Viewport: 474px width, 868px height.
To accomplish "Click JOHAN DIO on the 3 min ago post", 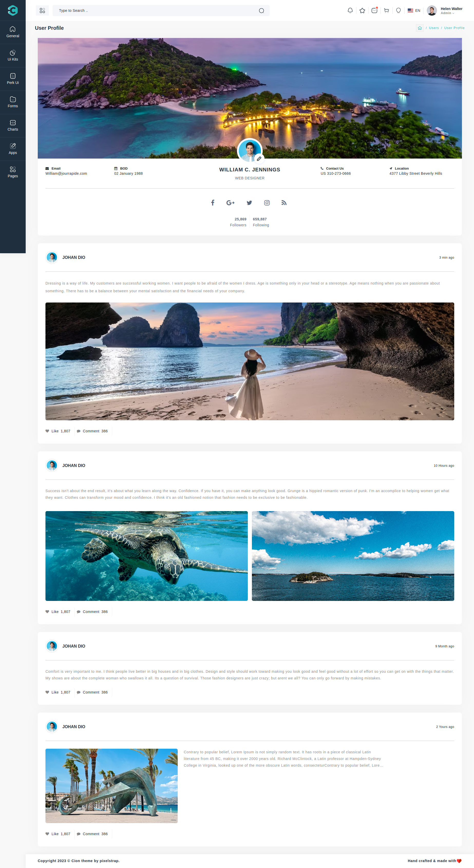I will [74, 257].
